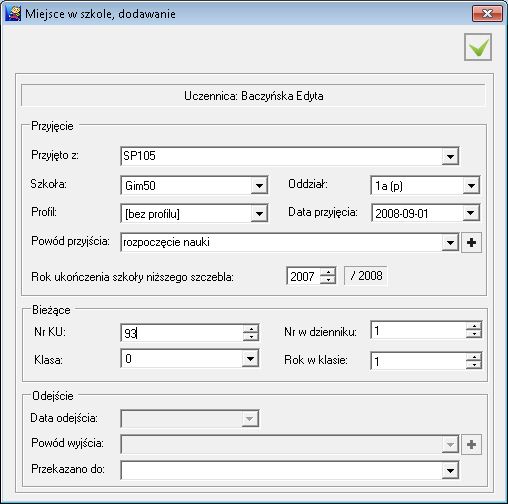The height and width of the screenshot is (504, 508).
Task: Click the Rok ukończenia szkoły niższego szczebla label
Action: point(132,277)
